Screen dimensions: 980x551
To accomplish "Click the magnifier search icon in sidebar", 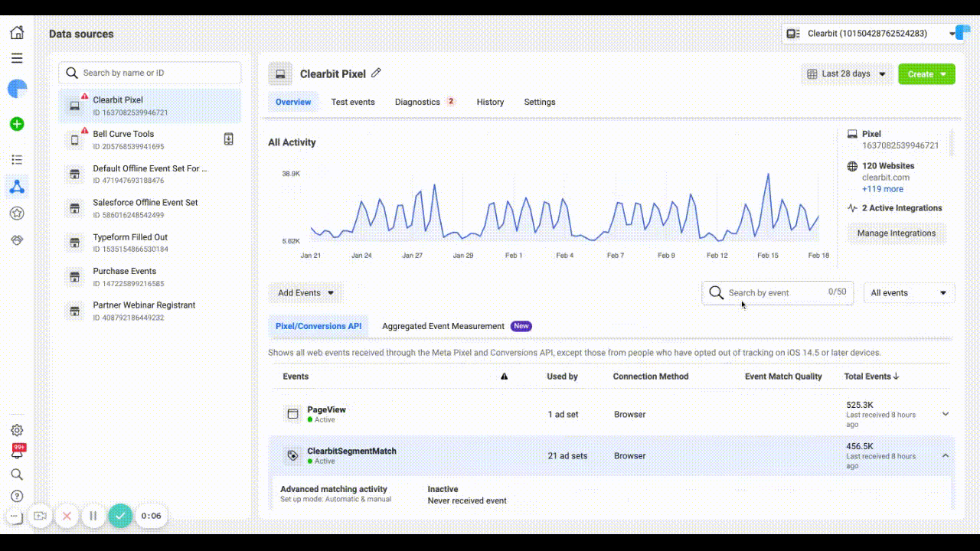I will 17,474.
